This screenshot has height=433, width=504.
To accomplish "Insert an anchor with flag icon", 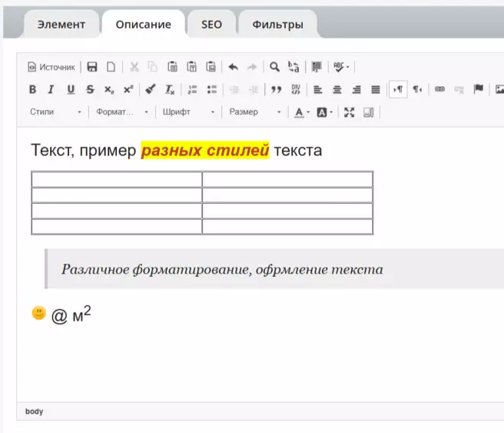I will [x=479, y=89].
